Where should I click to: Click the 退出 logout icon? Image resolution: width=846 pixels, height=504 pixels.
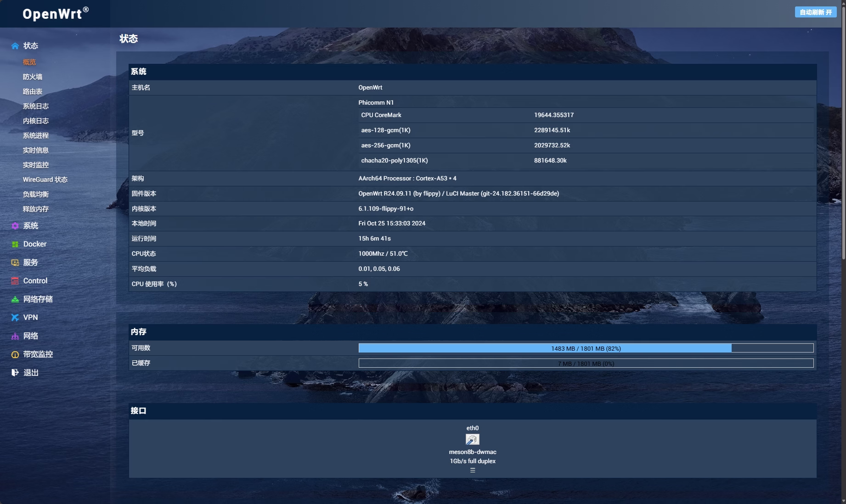[x=15, y=373]
